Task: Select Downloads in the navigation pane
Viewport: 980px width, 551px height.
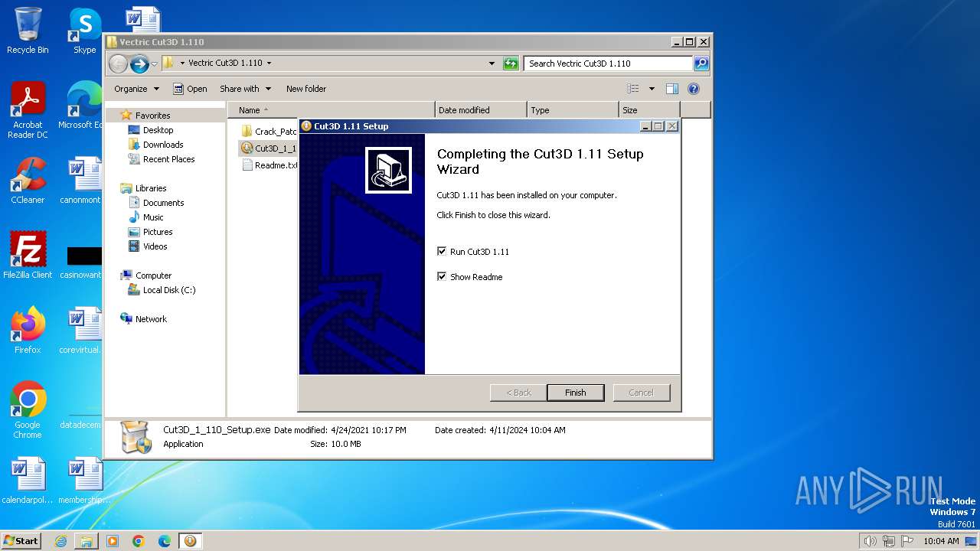Action: coord(162,145)
